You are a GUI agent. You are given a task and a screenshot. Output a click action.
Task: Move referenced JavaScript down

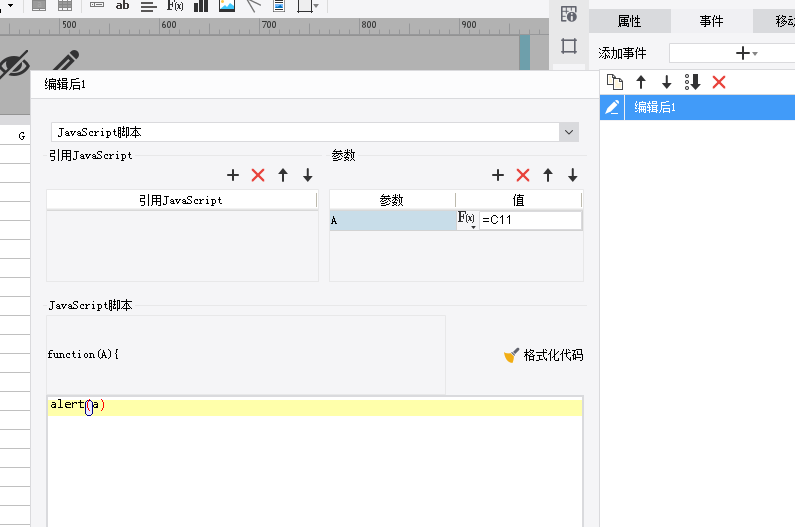pos(308,175)
